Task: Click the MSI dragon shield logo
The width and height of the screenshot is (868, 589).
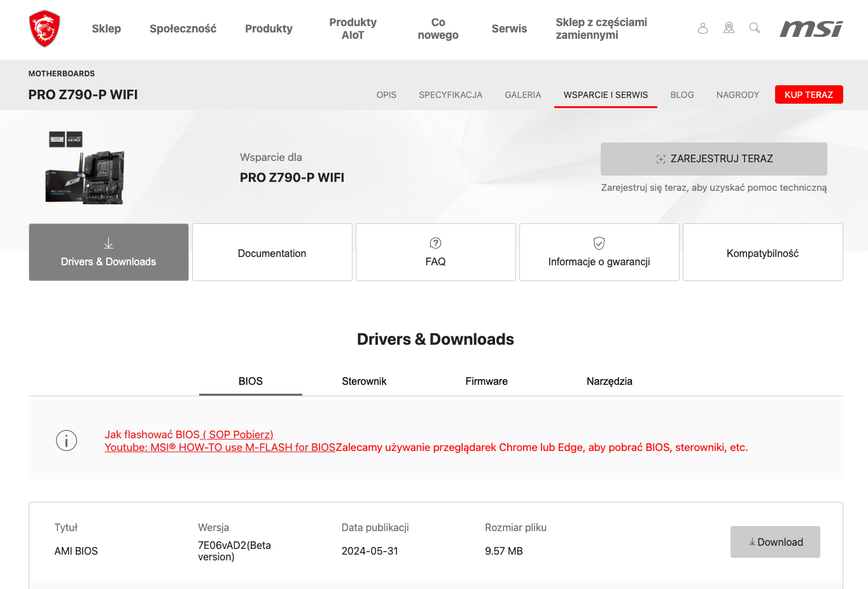Action: tap(45, 29)
